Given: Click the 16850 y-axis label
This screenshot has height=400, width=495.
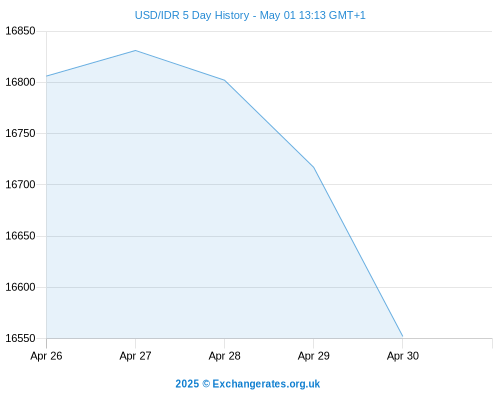Looking at the screenshot, I should [x=20, y=31].
